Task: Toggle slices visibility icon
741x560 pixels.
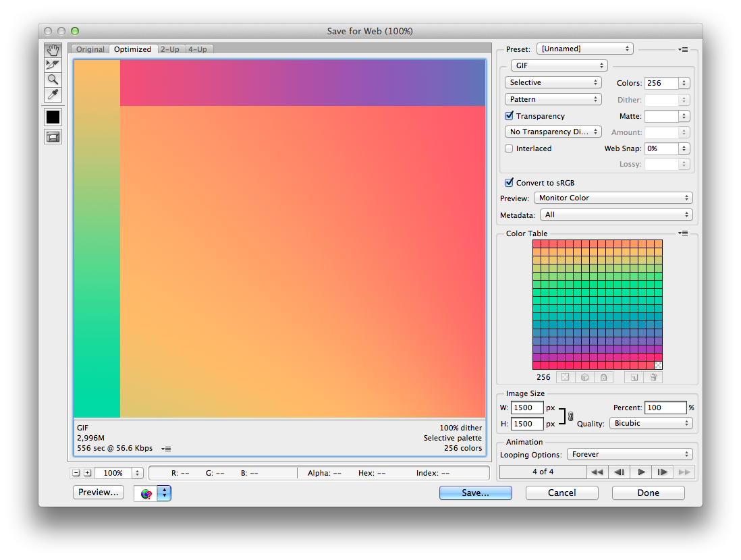Action: [53, 137]
